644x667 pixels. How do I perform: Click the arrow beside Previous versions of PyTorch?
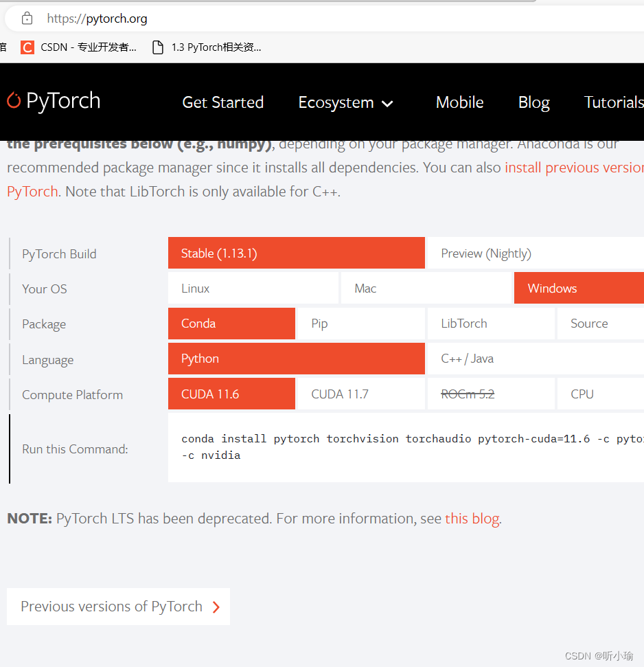coord(216,607)
